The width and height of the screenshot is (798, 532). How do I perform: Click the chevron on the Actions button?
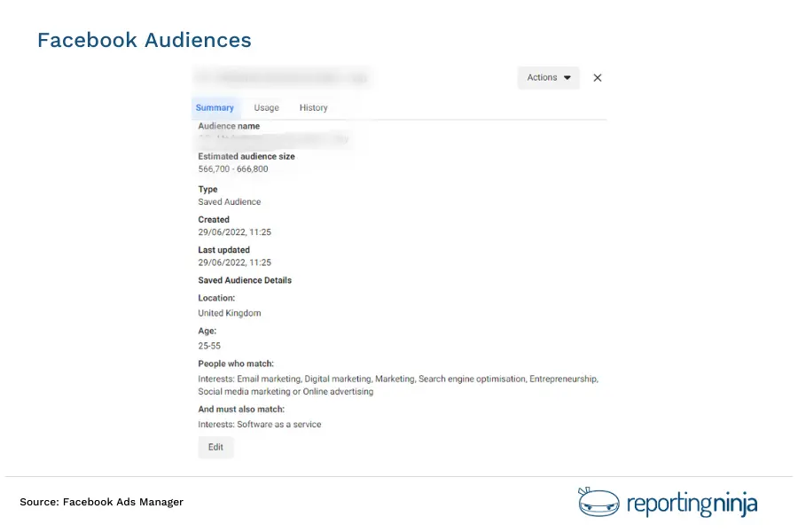click(567, 78)
